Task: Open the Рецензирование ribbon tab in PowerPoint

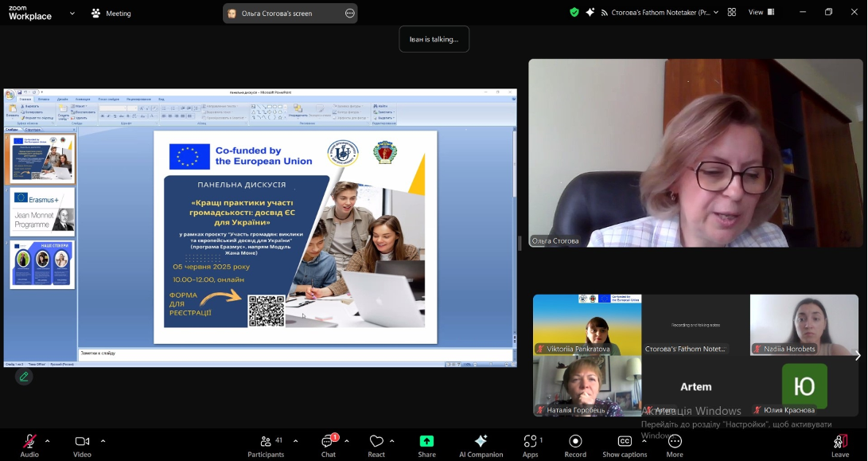Action: pyautogui.click(x=139, y=100)
